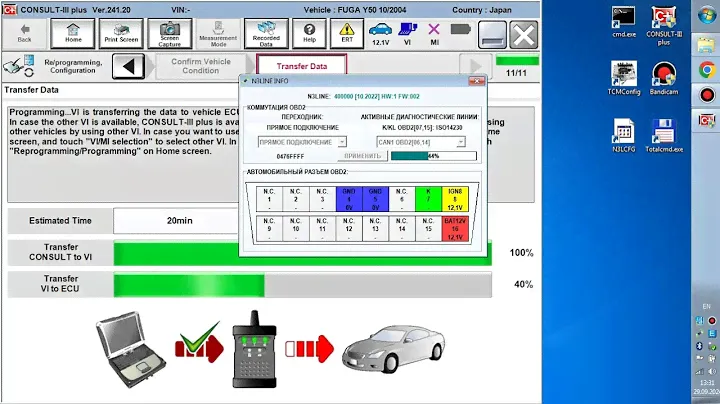Switch to Confirm Vehicle Condition step
The image size is (720, 404).
click(x=201, y=66)
